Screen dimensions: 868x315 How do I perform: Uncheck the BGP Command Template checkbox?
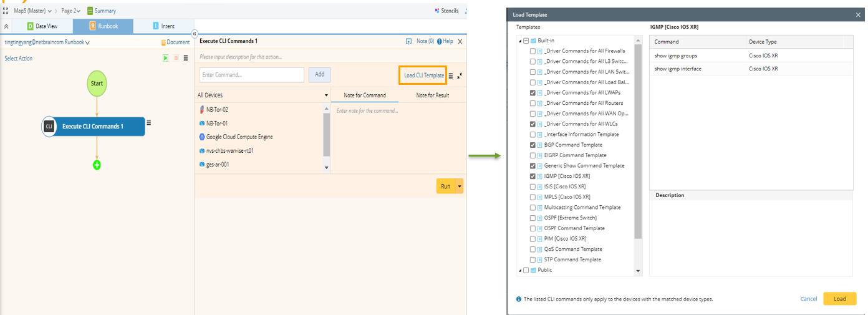533,145
